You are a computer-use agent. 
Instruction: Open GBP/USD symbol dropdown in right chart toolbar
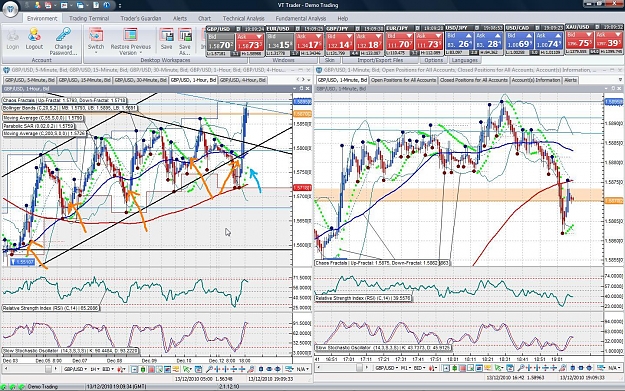pos(387,369)
